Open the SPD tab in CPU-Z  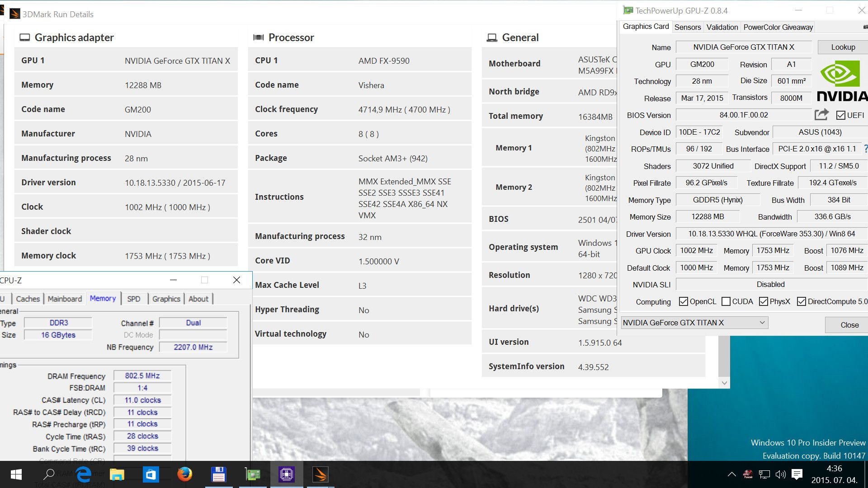pyautogui.click(x=134, y=299)
